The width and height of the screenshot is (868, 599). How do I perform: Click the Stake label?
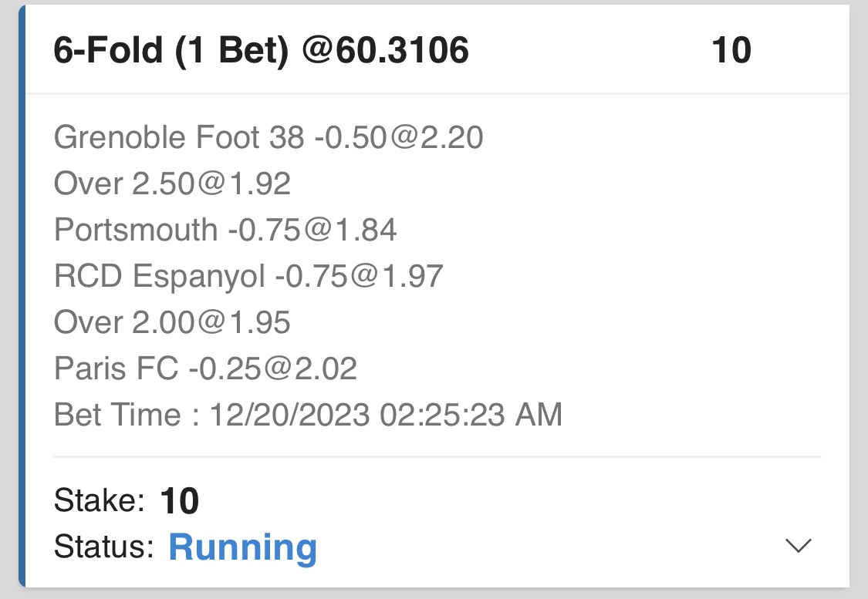pyautogui.click(x=100, y=502)
